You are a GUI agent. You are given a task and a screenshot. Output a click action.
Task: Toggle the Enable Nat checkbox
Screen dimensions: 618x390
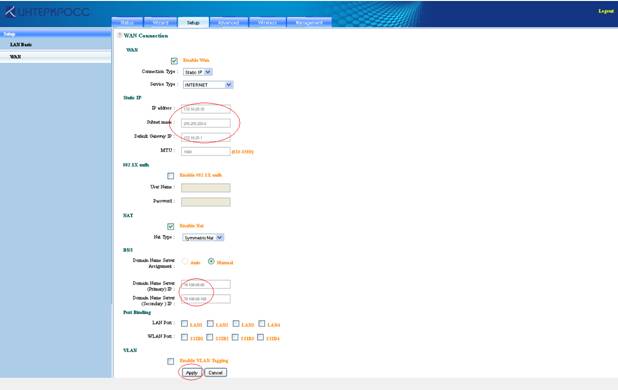(171, 227)
